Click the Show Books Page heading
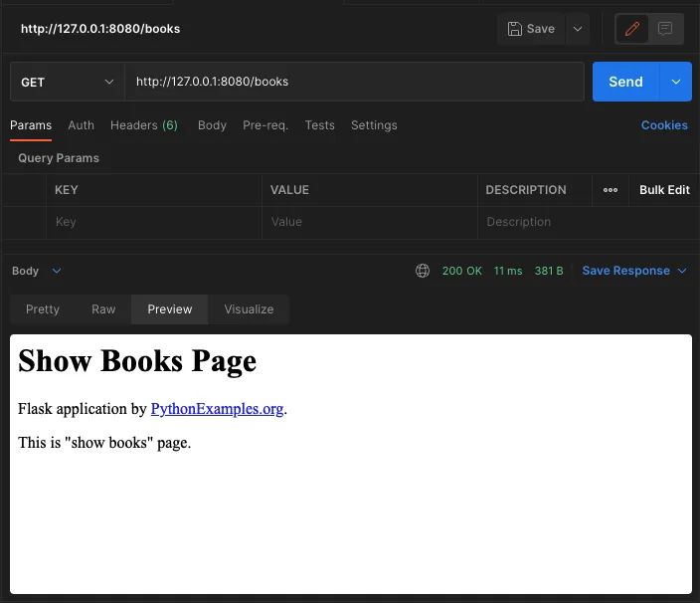 (x=137, y=361)
